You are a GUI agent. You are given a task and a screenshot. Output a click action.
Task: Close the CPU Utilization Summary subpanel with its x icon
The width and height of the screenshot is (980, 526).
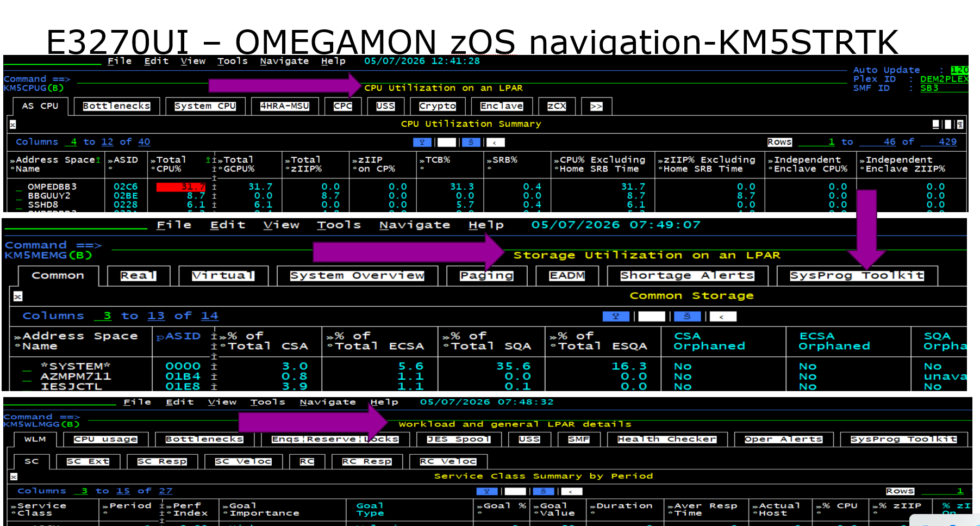point(13,125)
